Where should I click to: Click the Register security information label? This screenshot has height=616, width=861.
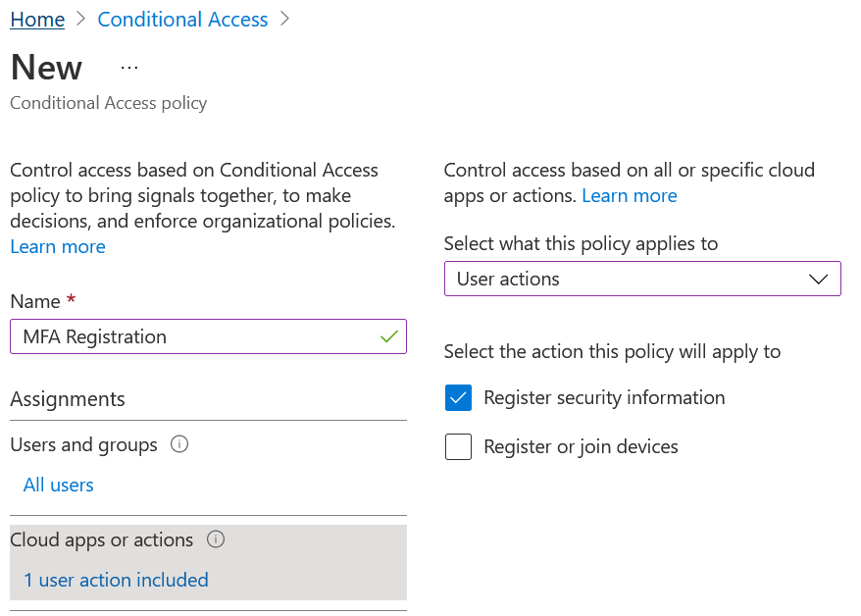click(x=604, y=397)
